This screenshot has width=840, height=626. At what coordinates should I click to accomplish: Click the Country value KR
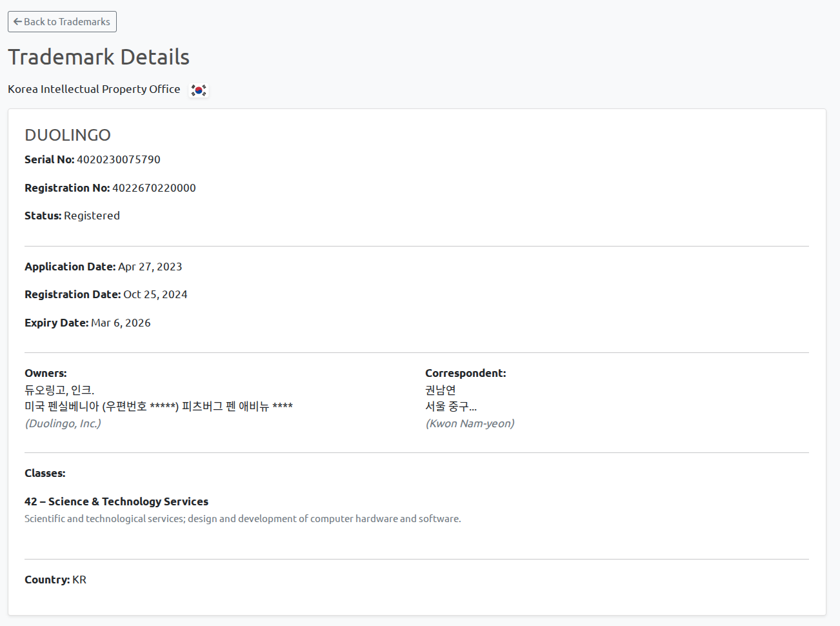[79, 580]
